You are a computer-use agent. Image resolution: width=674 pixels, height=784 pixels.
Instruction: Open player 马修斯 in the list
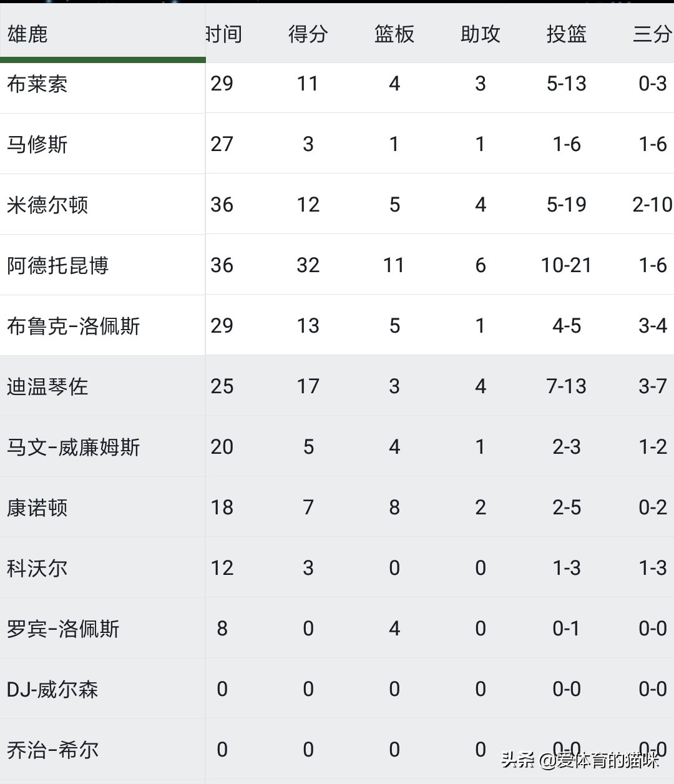pos(37,144)
